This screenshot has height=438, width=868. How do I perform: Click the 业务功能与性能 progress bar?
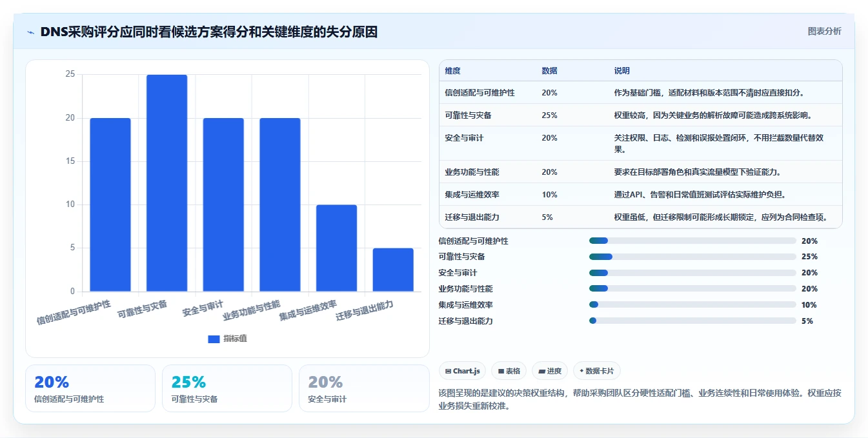(x=692, y=288)
